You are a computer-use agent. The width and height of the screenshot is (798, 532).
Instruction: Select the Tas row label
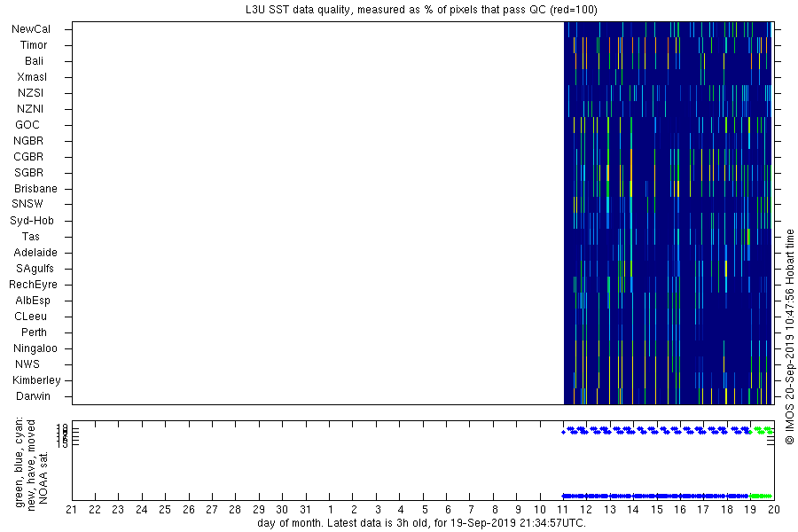[30, 237]
